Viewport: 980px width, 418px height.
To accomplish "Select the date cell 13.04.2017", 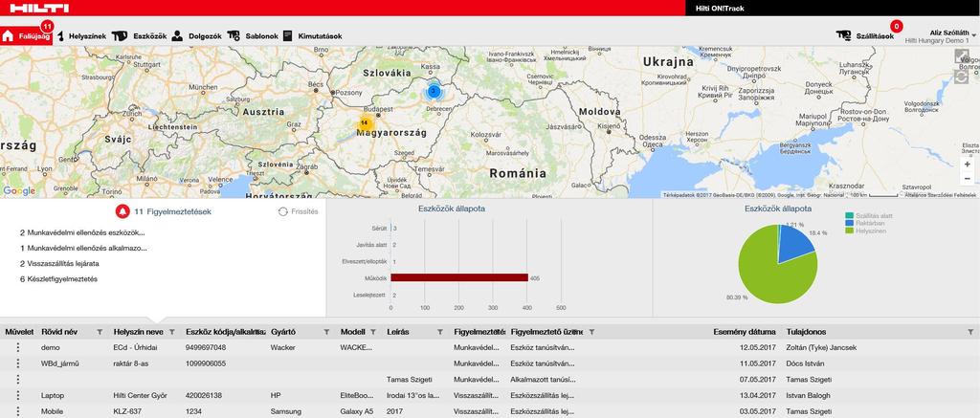I will pos(758,395).
